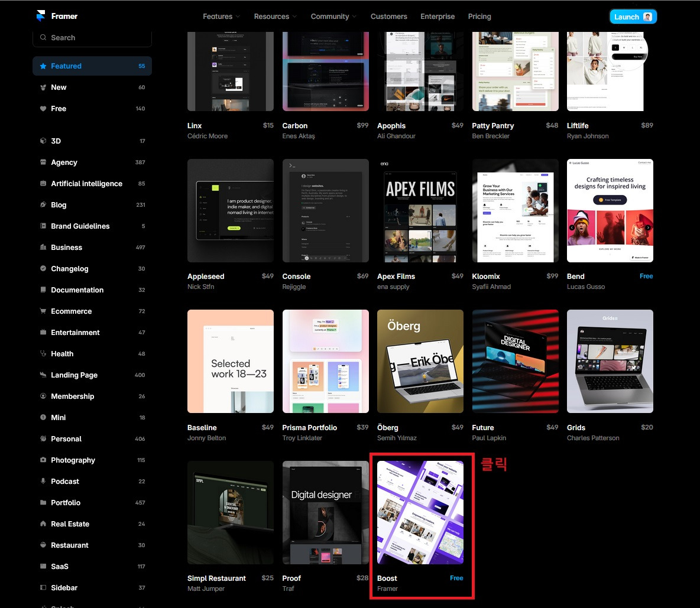Click the Restaurant category icon
This screenshot has width=700, height=608.
click(x=43, y=545)
